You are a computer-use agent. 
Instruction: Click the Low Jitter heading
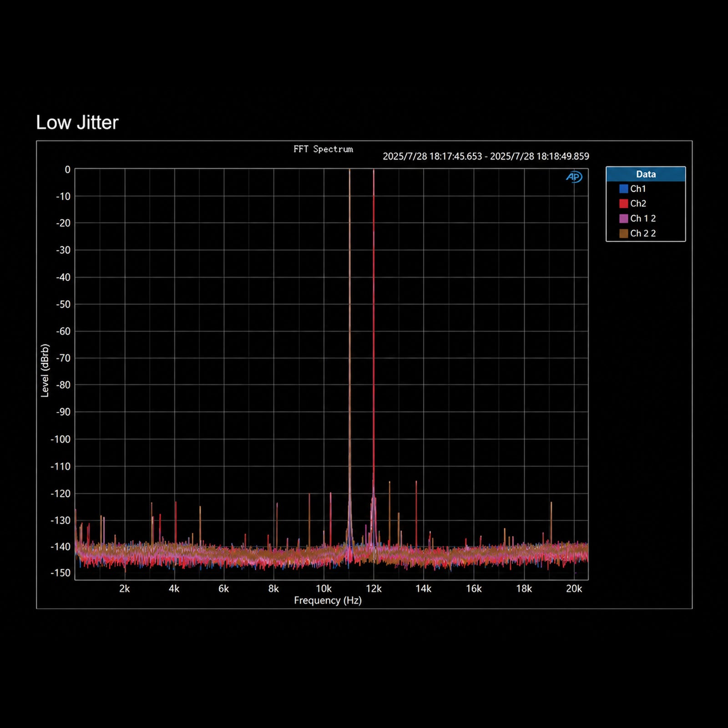77,122
